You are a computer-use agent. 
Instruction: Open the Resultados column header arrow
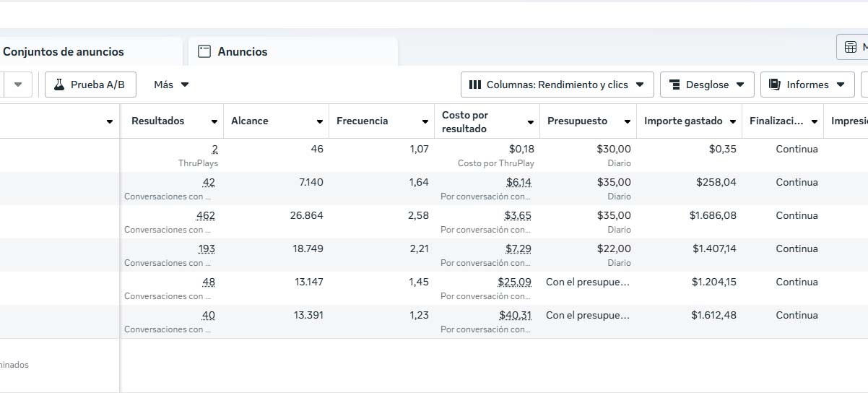coord(214,121)
